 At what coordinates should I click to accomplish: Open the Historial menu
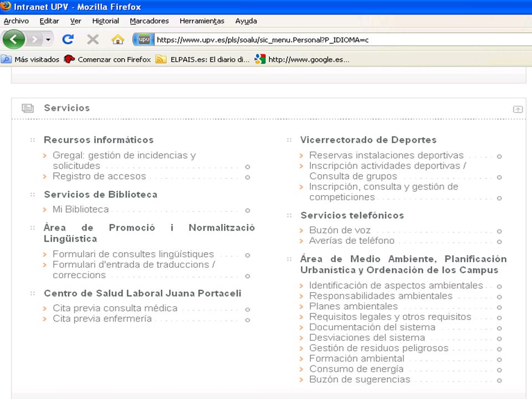[x=105, y=21]
